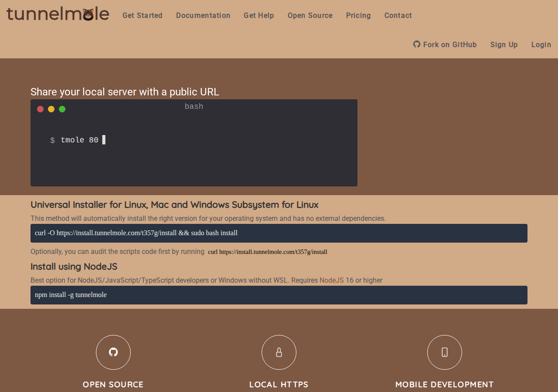View the Pricing page

click(358, 15)
